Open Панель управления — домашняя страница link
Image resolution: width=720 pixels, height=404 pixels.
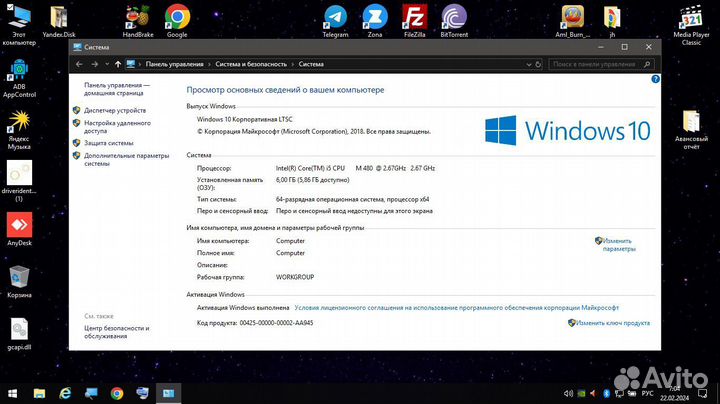(x=117, y=89)
